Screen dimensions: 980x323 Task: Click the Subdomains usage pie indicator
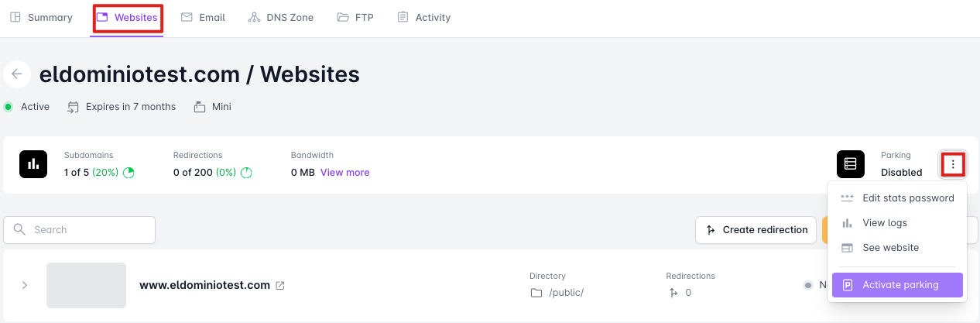pos(128,173)
